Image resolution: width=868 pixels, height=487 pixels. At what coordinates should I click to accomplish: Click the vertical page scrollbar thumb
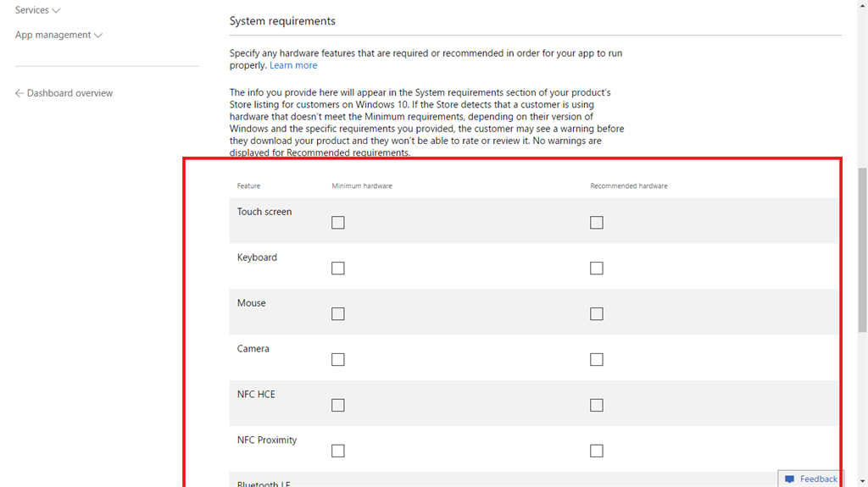[x=863, y=250]
